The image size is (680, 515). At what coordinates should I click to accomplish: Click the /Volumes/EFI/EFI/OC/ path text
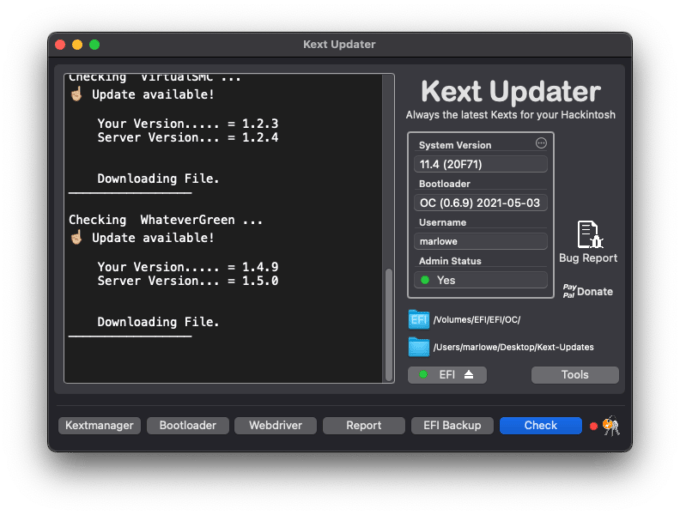pos(477,320)
